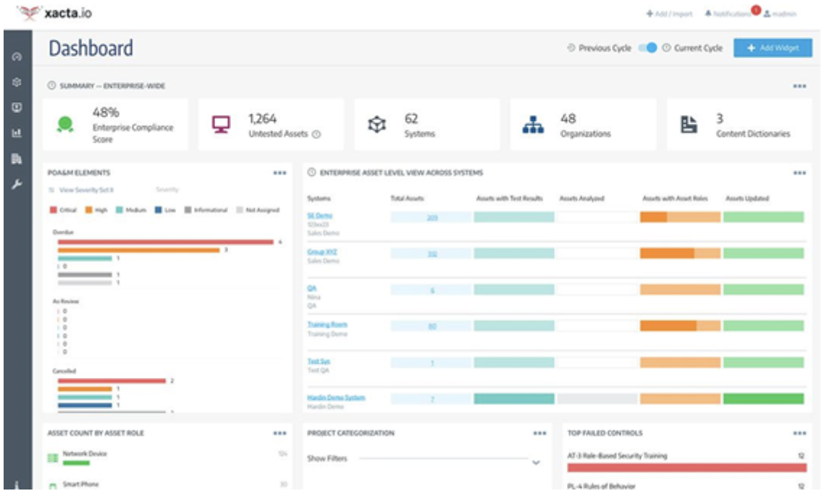Open the Training Room system link
The image size is (824, 504).
pyautogui.click(x=327, y=324)
